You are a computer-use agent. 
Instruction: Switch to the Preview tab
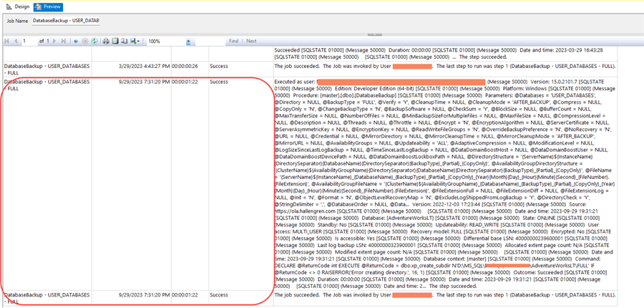coord(48,6)
